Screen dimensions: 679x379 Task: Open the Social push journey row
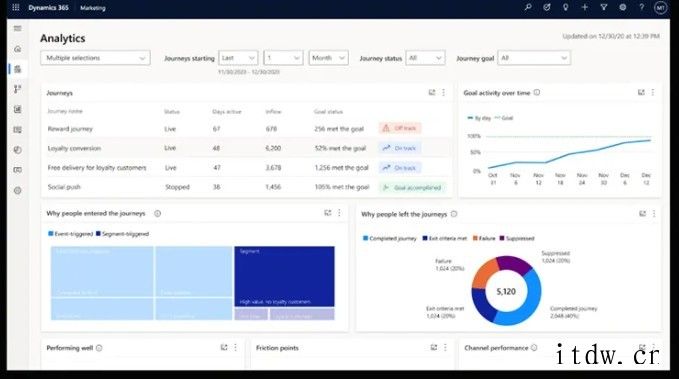[x=247, y=187]
